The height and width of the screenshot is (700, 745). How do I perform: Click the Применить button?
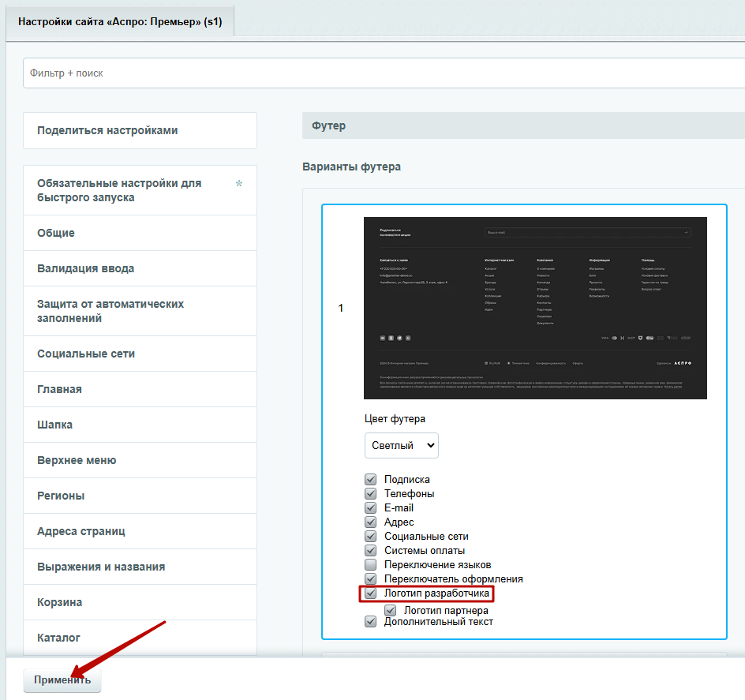point(62,680)
